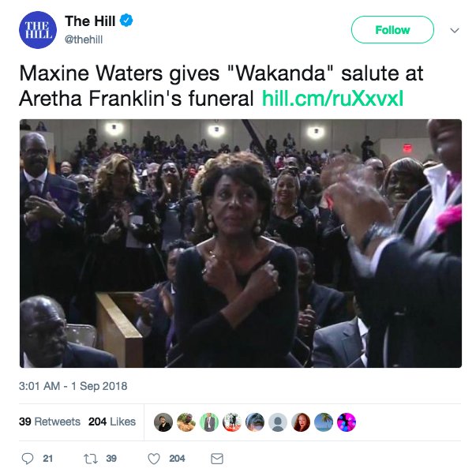Open first liker's avatar with dark jacket
This screenshot has height=476, width=476.
(x=163, y=422)
